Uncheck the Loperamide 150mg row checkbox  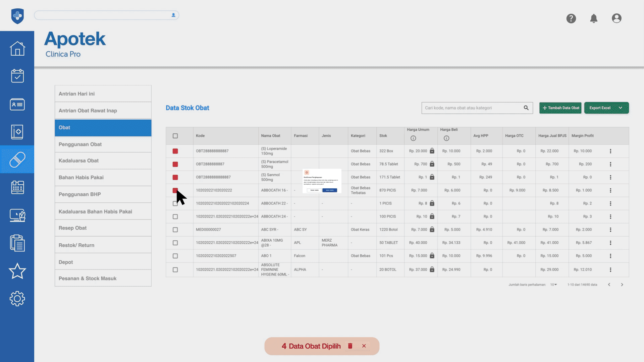[x=175, y=151]
